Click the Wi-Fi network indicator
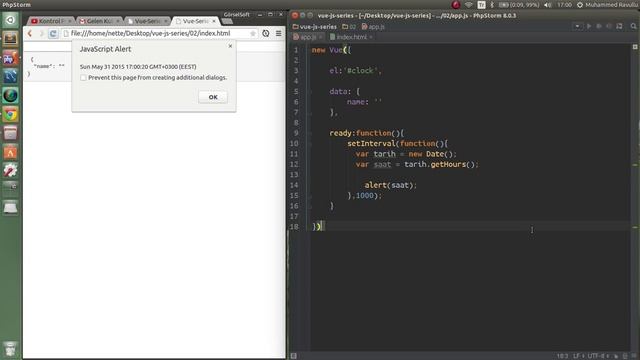This screenshot has height=360, width=640. [x=469, y=5]
